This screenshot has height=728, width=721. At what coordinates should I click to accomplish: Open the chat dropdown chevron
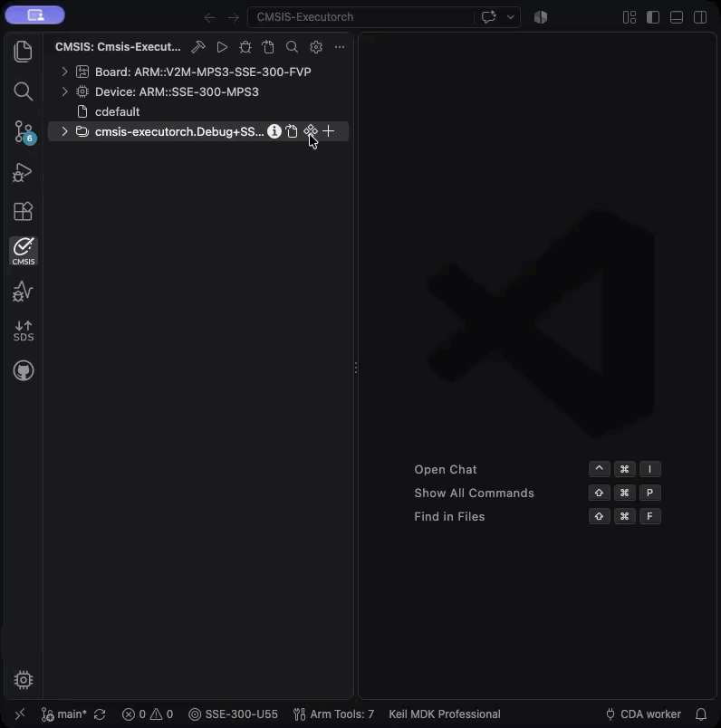click(x=511, y=17)
